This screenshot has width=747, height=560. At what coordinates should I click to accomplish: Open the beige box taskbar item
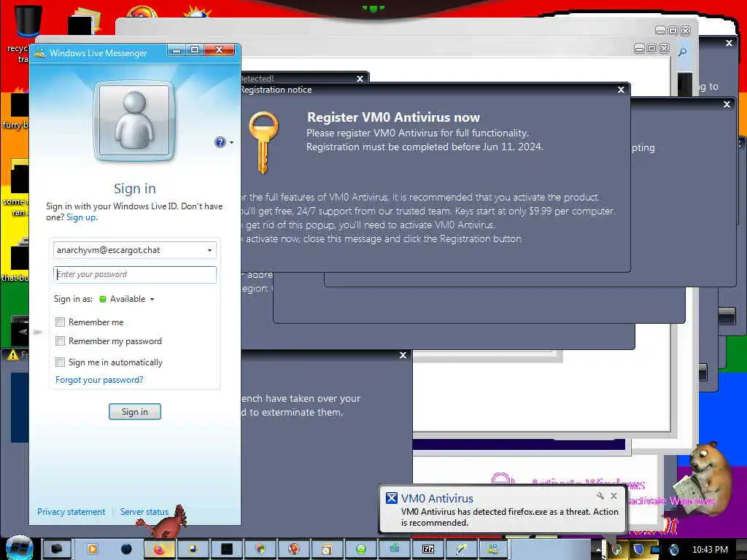tap(327, 550)
